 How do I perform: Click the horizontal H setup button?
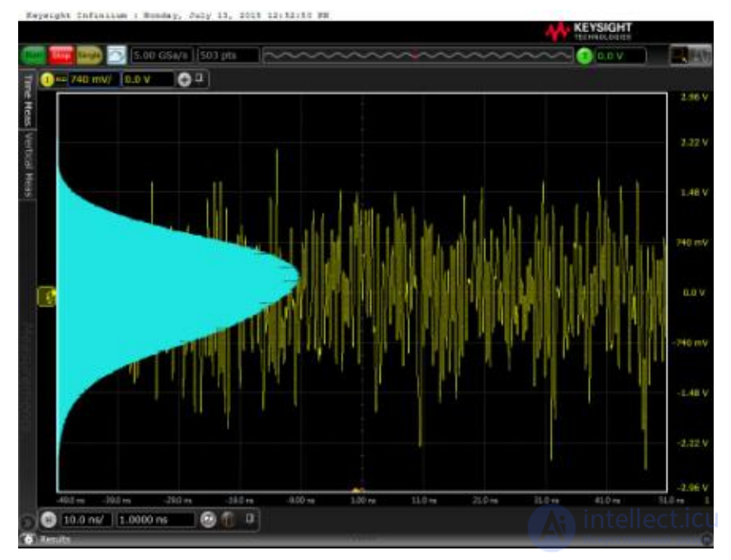(49, 520)
